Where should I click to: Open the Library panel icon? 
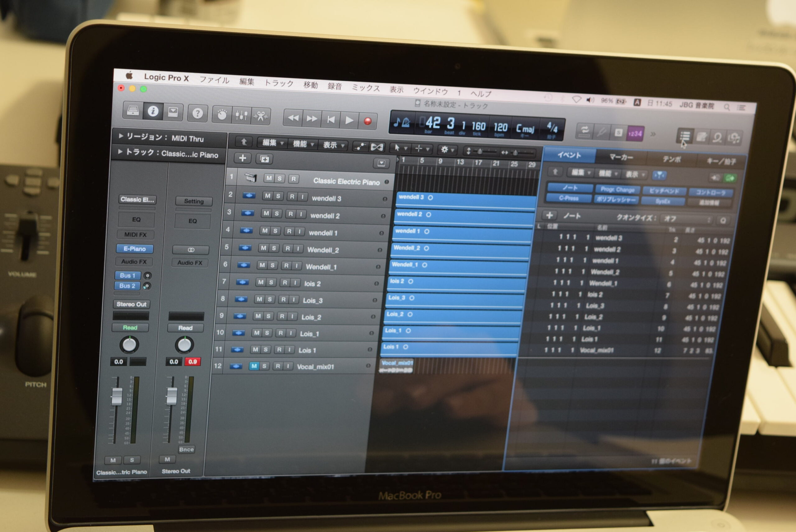click(133, 110)
